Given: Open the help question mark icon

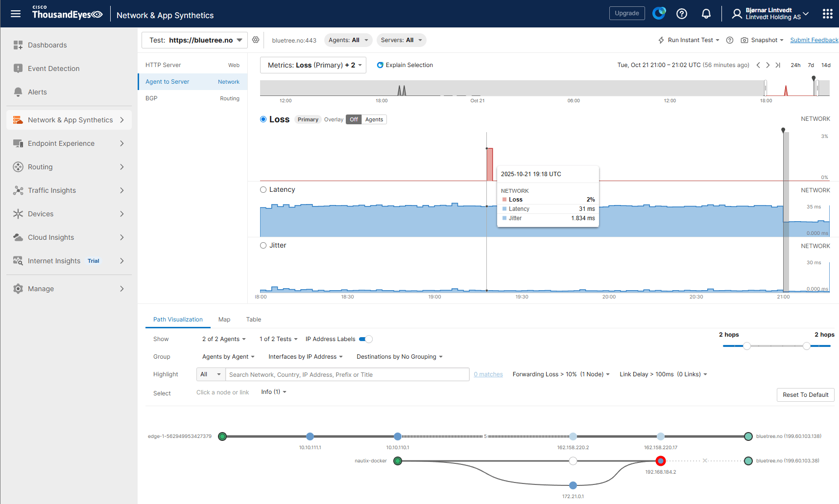Looking at the screenshot, I should 681,14.
